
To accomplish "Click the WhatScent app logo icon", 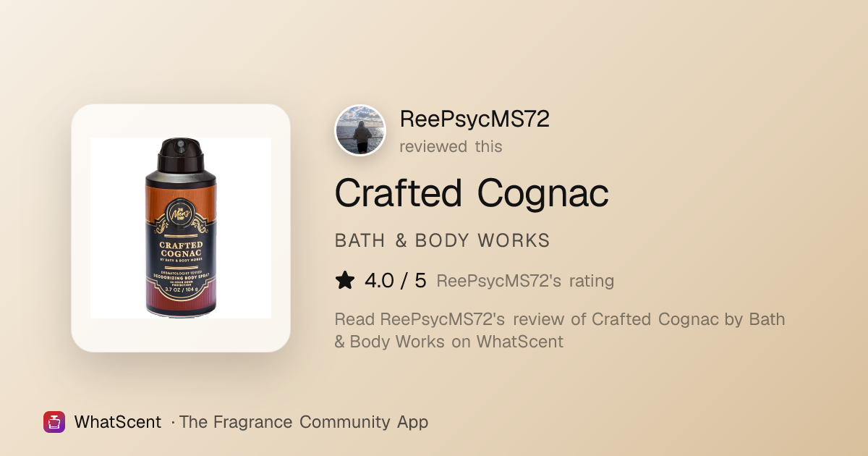I will pyautogui.click(x=54, y=422).
